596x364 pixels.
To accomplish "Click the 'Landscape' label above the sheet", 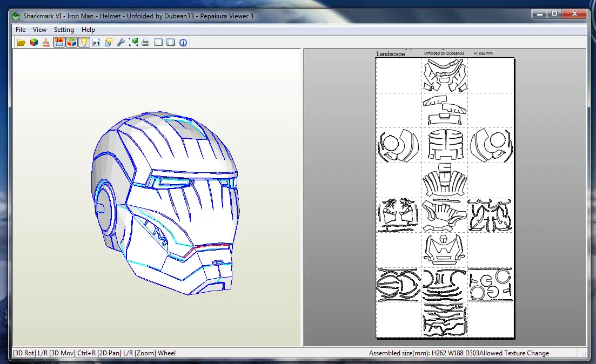I will coord(390,54).
